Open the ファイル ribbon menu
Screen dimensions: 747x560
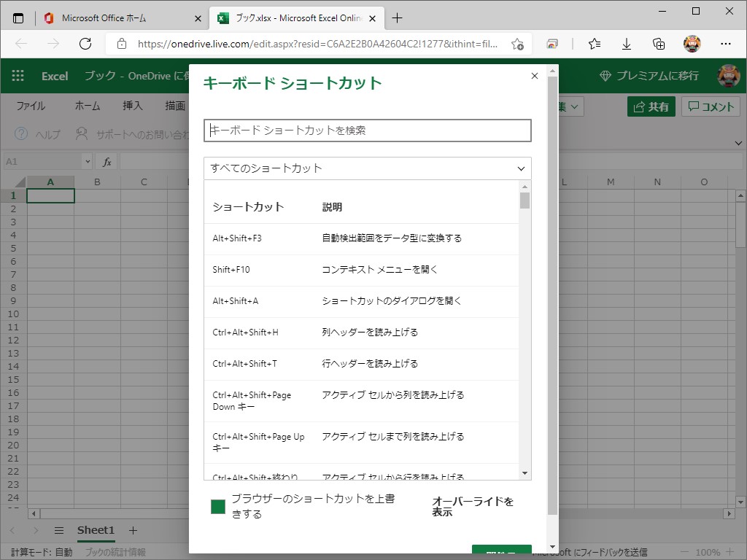click(30, 106)
